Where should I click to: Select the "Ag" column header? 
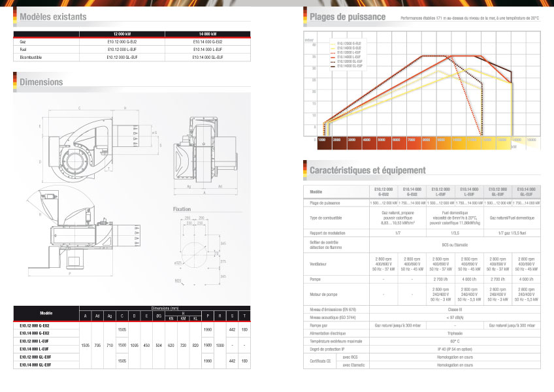(x=110, y=316)
